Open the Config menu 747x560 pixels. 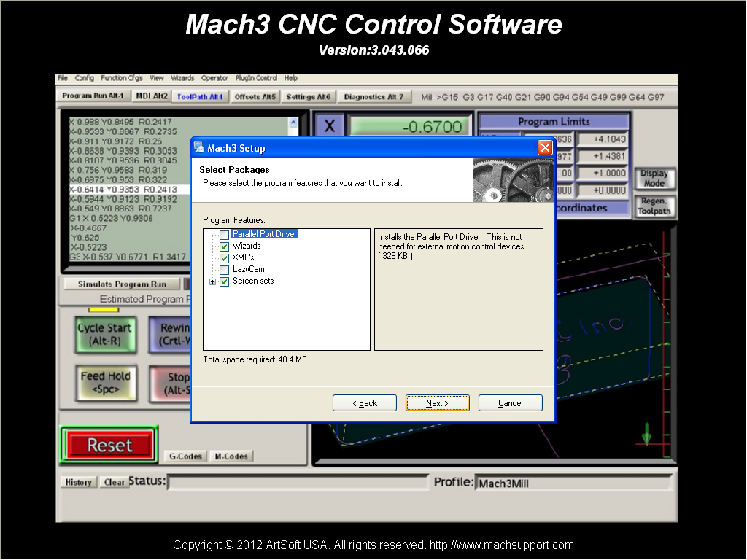click(x=84, y=78)
